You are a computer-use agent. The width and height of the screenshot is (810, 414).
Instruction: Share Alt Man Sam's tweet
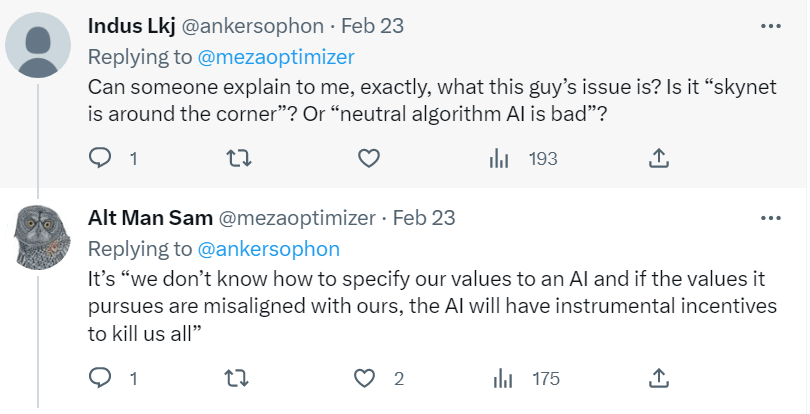(659, 378)
